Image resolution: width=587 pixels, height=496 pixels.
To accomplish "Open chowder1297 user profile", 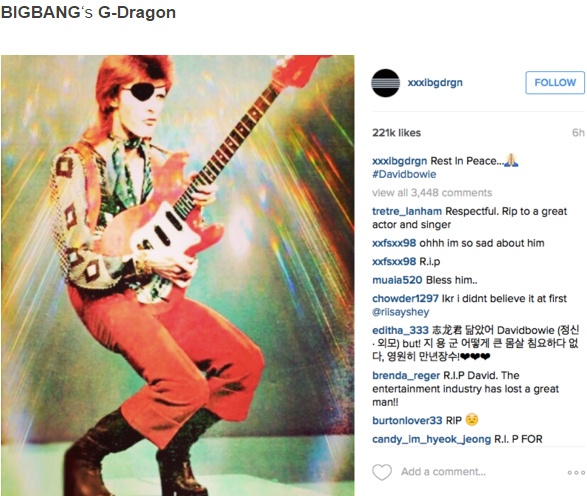I will coord(405,298).
